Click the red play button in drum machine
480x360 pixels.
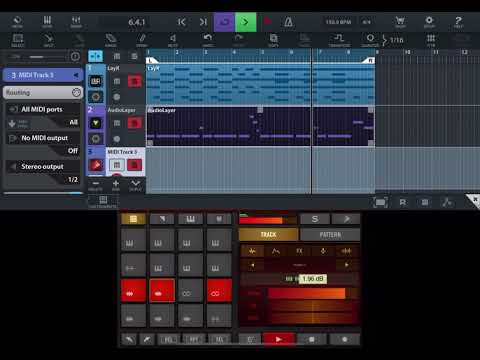coord(279,339)
